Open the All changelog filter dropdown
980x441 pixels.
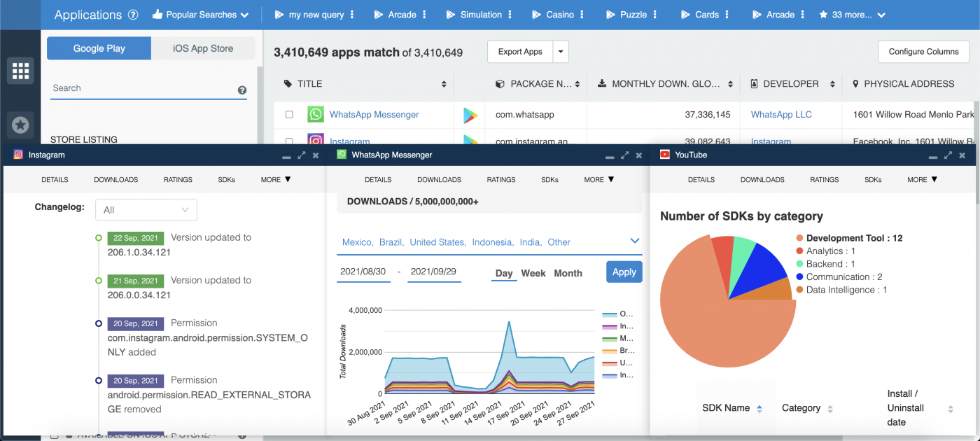click(x=146, y=209)
